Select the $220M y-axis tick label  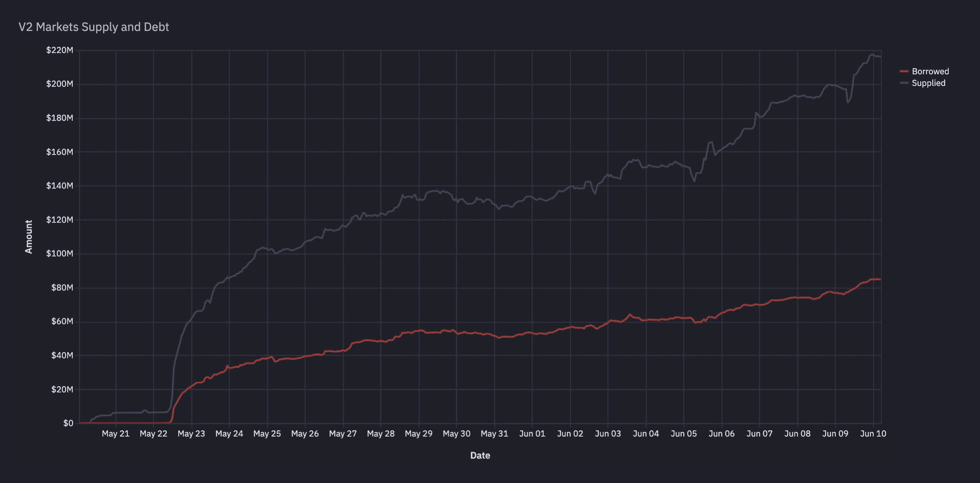60,50
